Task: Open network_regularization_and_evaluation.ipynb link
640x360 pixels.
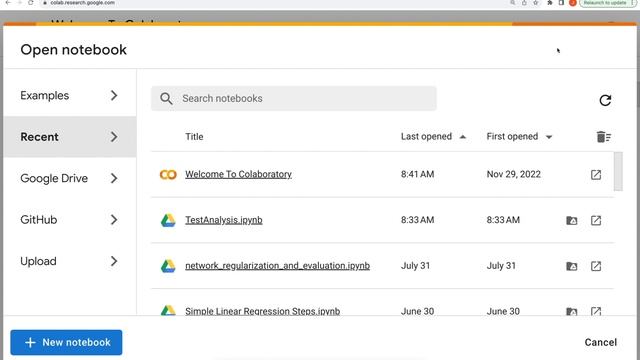Action: point(278,266)
